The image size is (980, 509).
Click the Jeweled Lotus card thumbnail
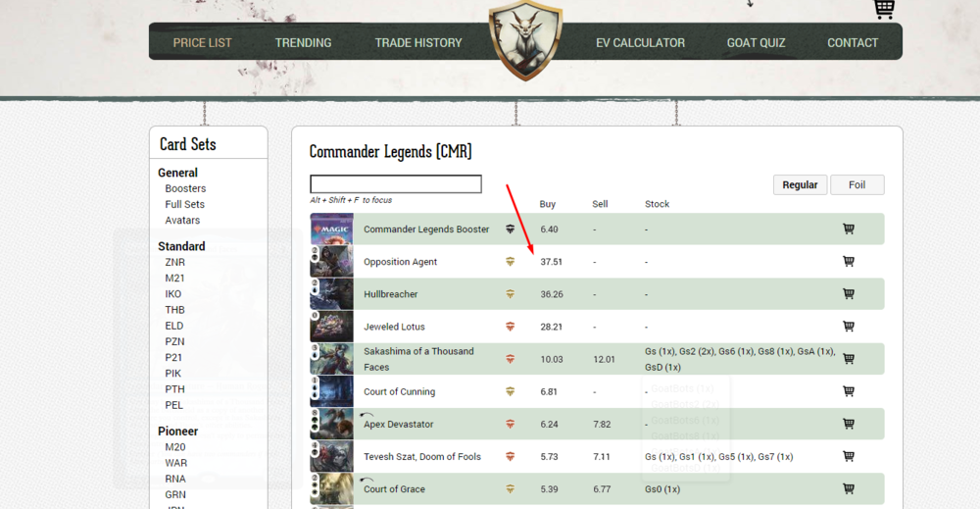pyautogui.click(x=331, y=327)
